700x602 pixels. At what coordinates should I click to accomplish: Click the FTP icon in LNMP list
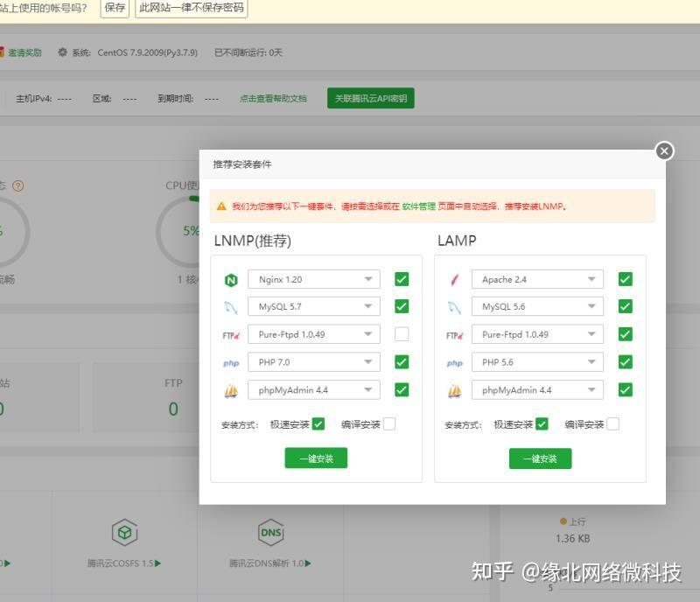[x=231, y=335]
